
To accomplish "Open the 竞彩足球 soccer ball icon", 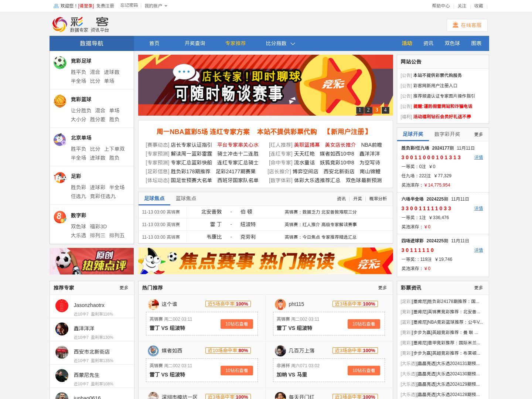I will point(60,62).
